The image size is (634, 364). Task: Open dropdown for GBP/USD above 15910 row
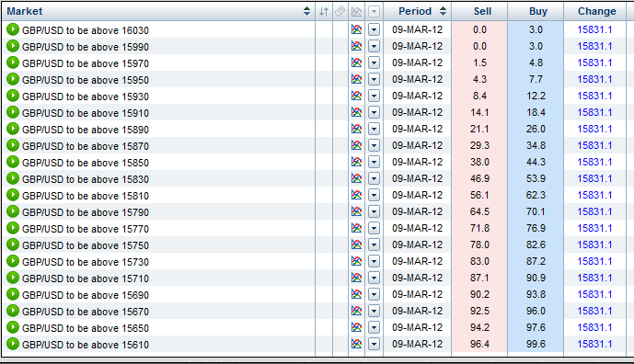tap(374, 113)
